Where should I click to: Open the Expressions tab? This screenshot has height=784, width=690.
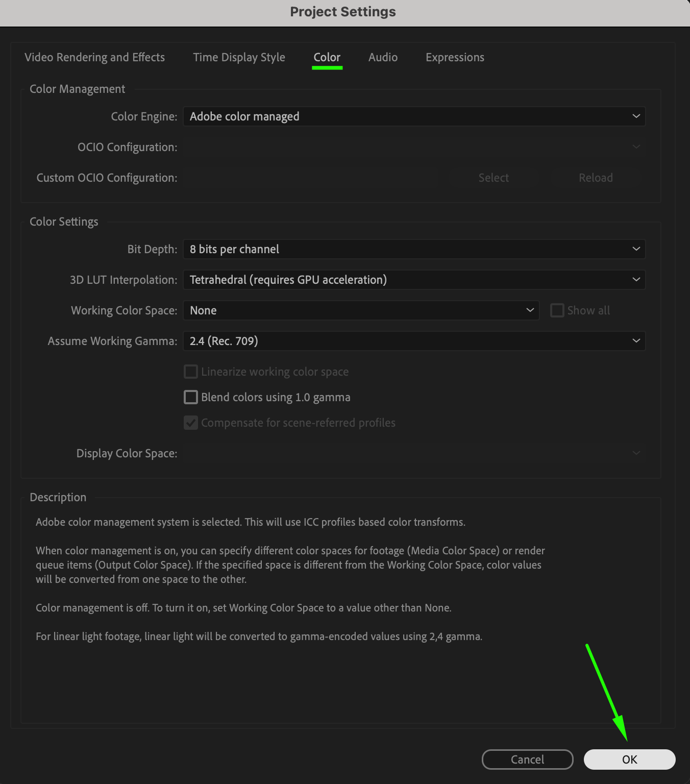coord(455,57)
